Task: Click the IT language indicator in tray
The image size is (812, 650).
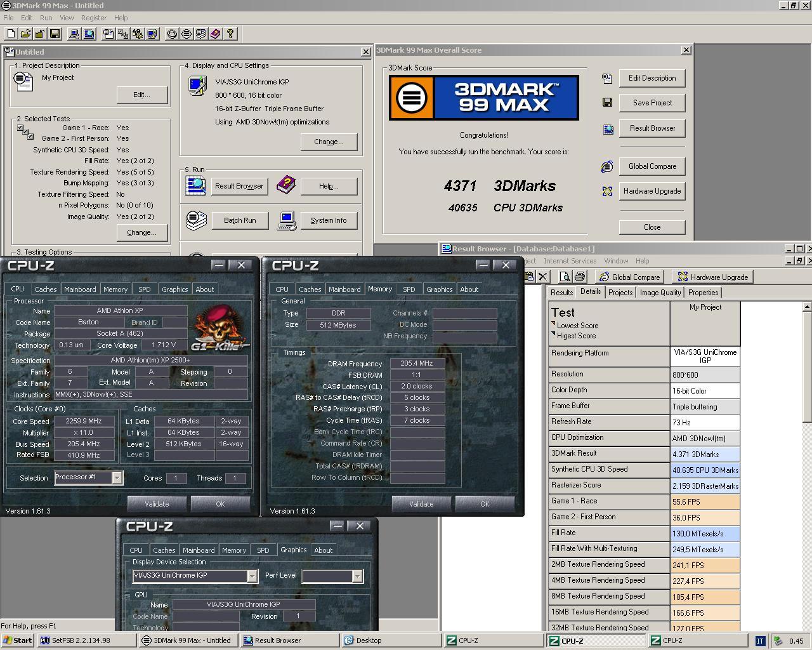Action: (x=760, y=641)
